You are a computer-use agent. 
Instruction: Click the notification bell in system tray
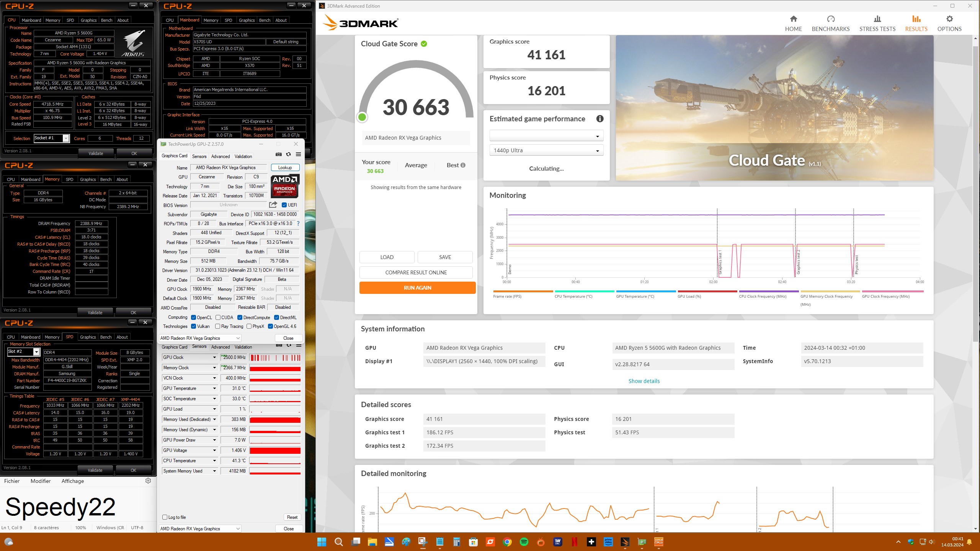[x=969, y=542]
